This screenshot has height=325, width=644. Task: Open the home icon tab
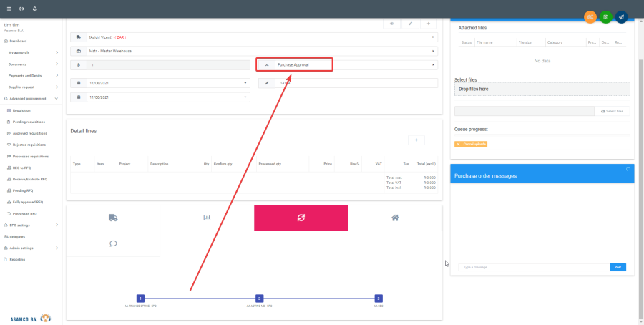394,218
